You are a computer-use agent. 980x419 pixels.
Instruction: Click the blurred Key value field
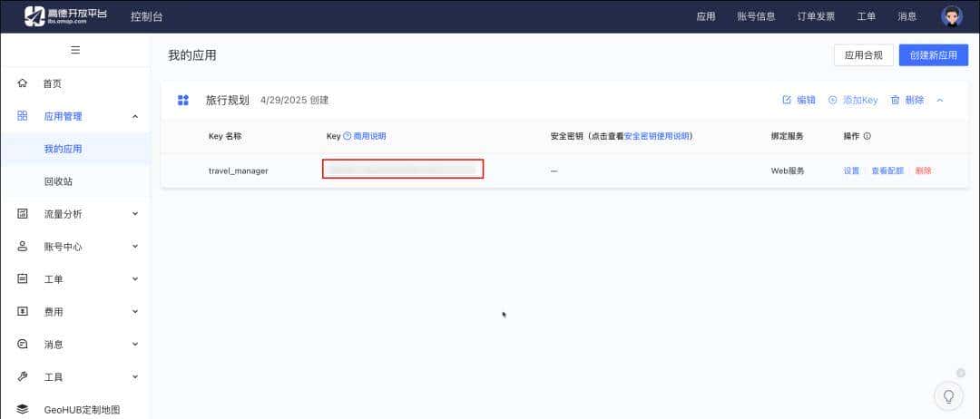tap(403, 170)
